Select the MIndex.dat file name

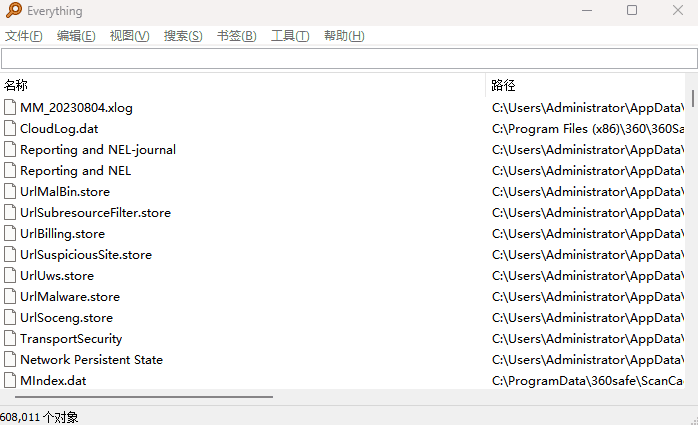(53, 380)
